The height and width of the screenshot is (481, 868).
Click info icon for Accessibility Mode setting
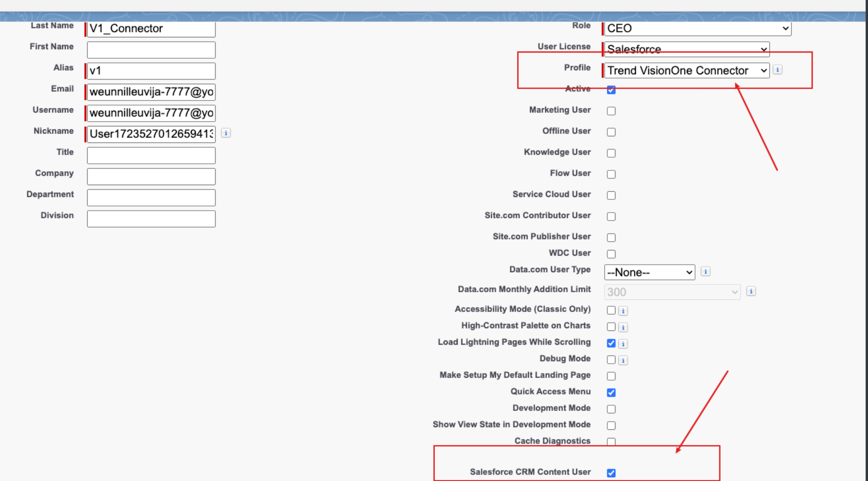click(x=623, y=311)
